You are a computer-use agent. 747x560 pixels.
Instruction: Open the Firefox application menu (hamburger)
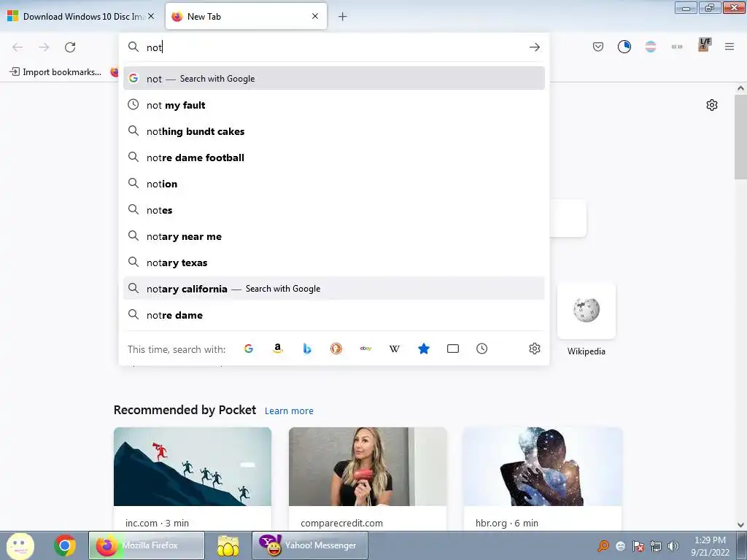pos(729,47)
